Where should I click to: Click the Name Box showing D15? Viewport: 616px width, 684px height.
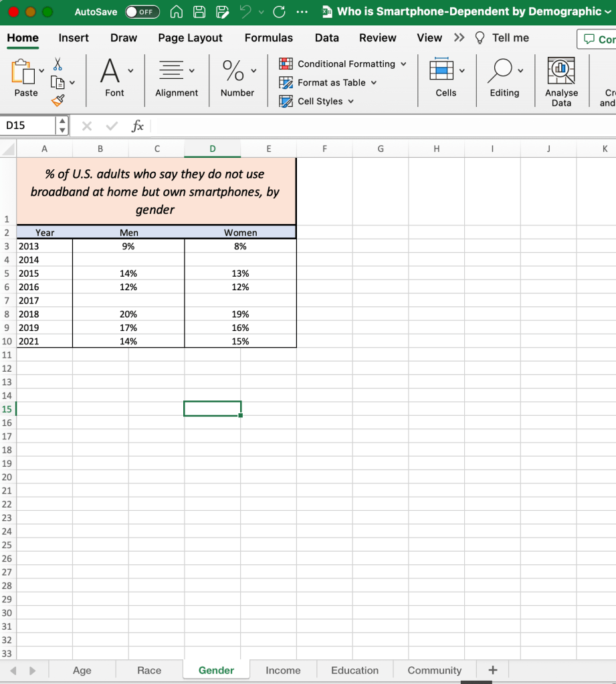pos(29,126)
